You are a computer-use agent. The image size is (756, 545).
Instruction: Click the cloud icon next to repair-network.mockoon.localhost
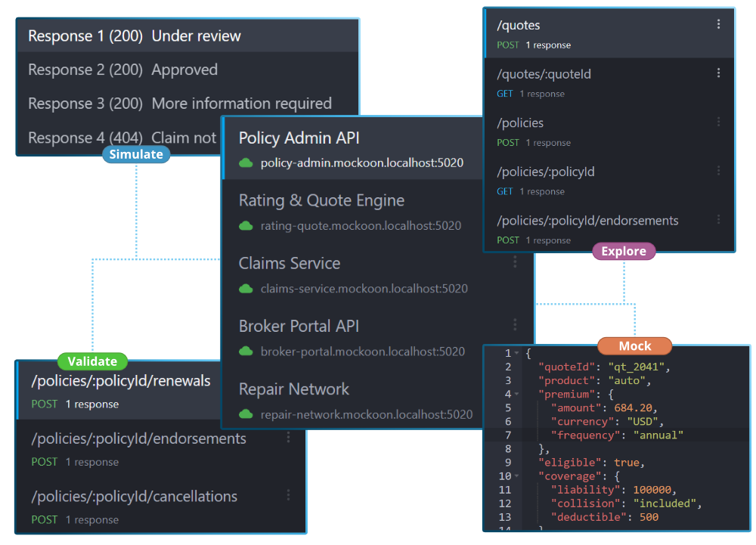pyautogui.click(x=246, y=414)
